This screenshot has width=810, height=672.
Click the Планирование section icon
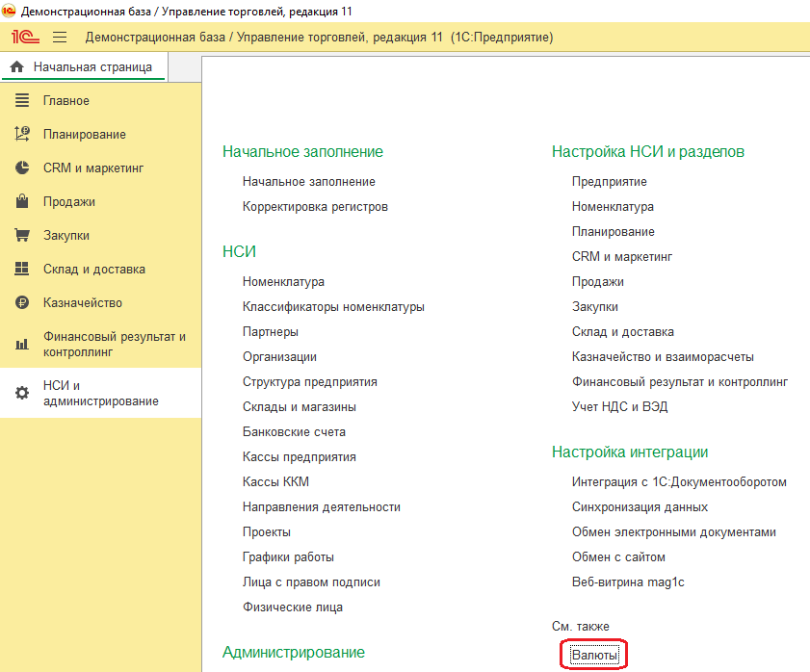tap(22, 135)
